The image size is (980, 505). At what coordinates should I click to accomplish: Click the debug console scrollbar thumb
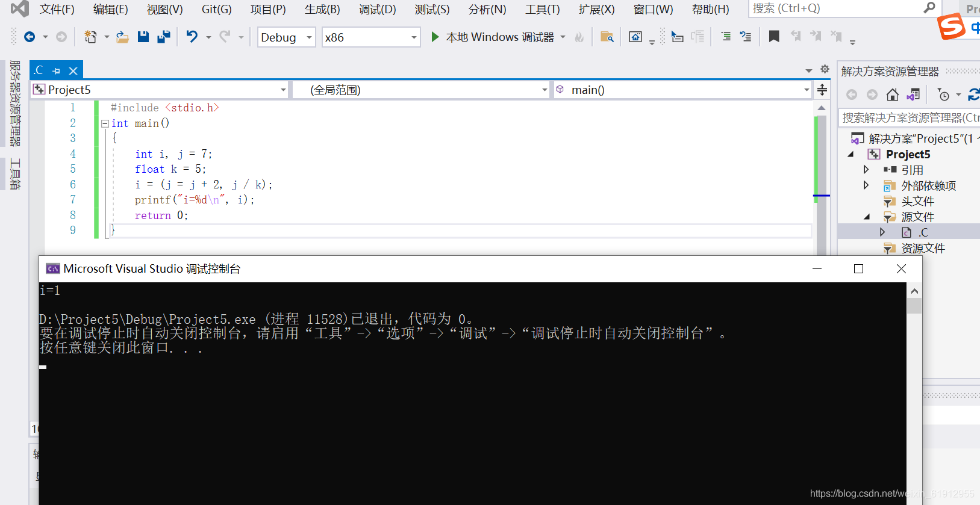914,306
